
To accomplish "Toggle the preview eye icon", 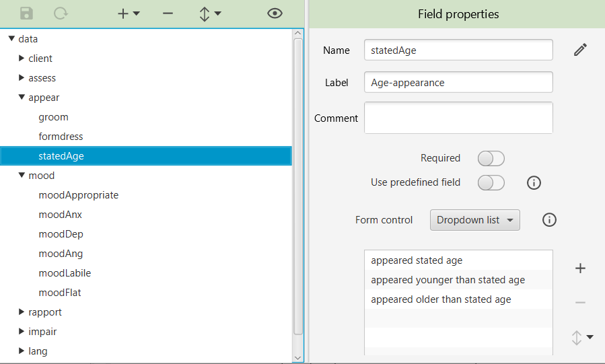I will (x=275, y=13).
